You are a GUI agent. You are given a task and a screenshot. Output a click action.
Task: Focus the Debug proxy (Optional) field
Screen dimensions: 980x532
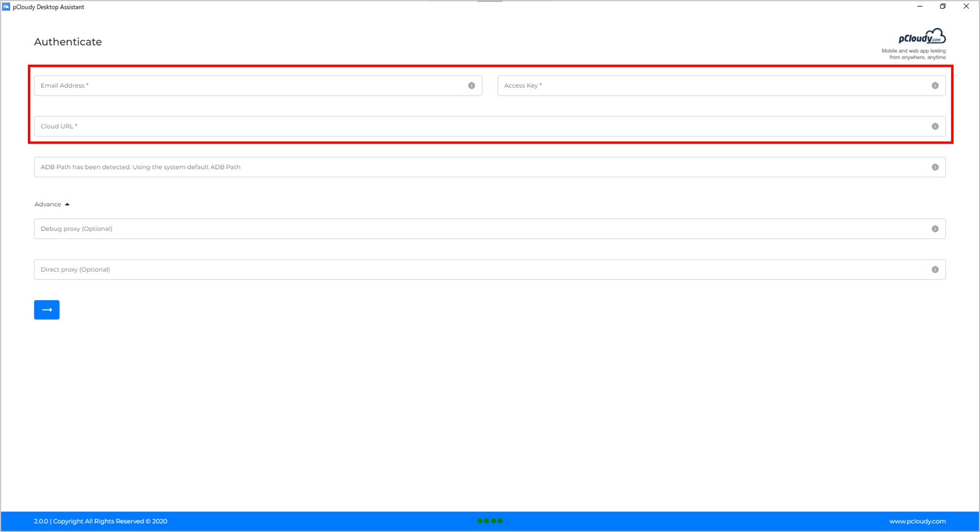[x=490, y=228]
